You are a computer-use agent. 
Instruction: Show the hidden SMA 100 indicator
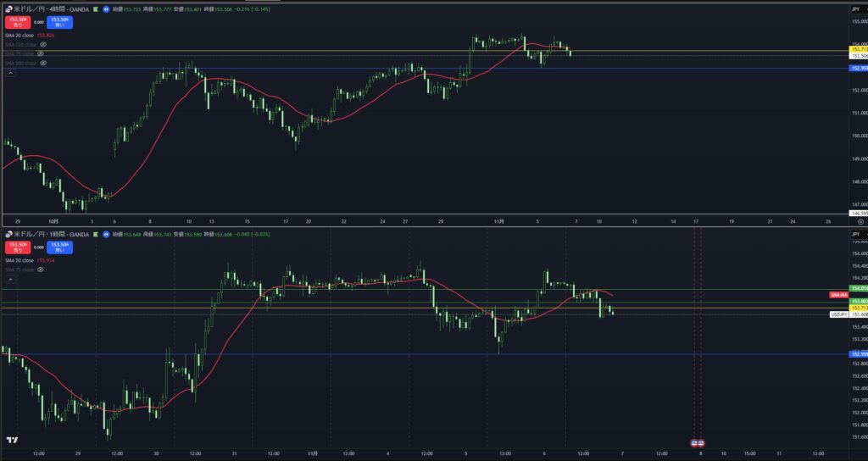[x=42, y=44]
